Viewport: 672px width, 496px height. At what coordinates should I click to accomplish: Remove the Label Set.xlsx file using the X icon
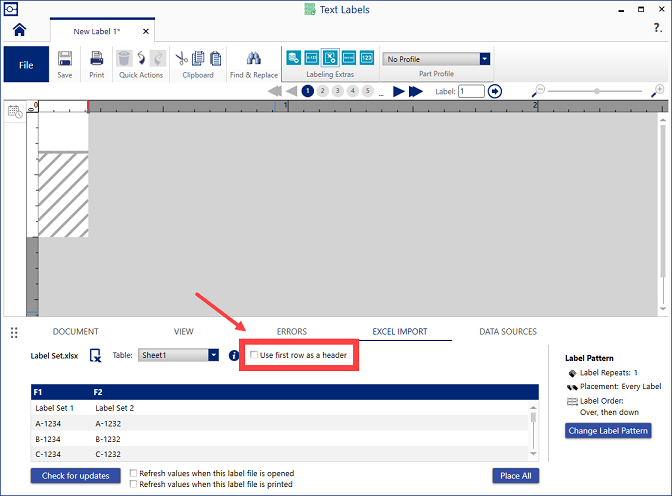point(95,355)
